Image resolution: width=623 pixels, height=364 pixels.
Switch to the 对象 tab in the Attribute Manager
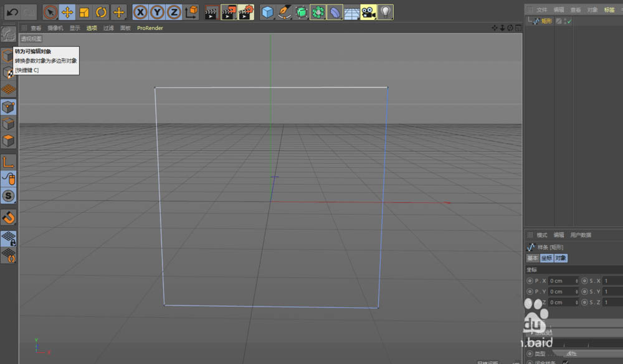560,258
